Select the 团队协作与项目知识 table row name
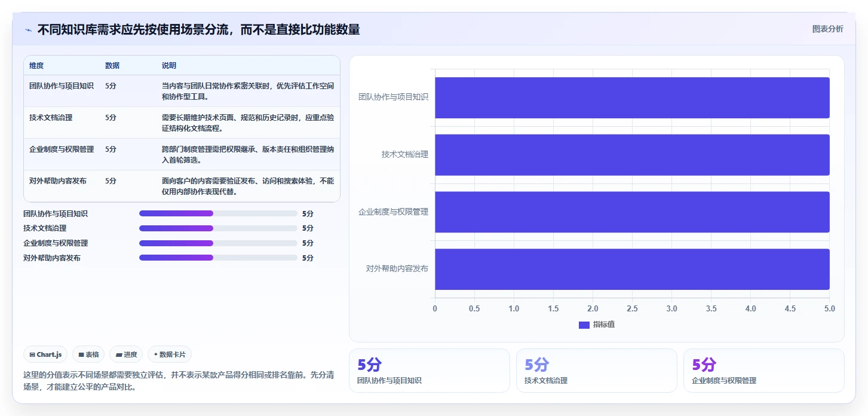 click(62, 86)
